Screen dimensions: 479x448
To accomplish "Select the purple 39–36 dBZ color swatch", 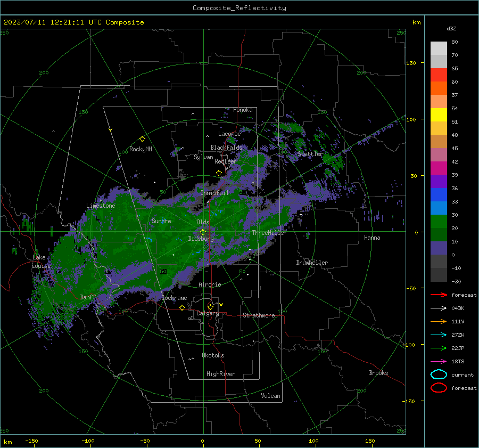I will pyautogui.click(x=439, y=181).
